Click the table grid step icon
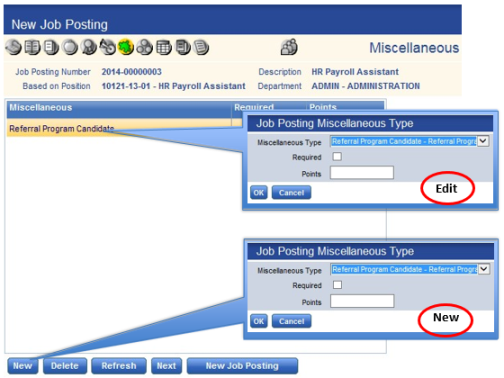Viewport: 504px width, 378px height. pyautogui.click(x=164, y=47)
